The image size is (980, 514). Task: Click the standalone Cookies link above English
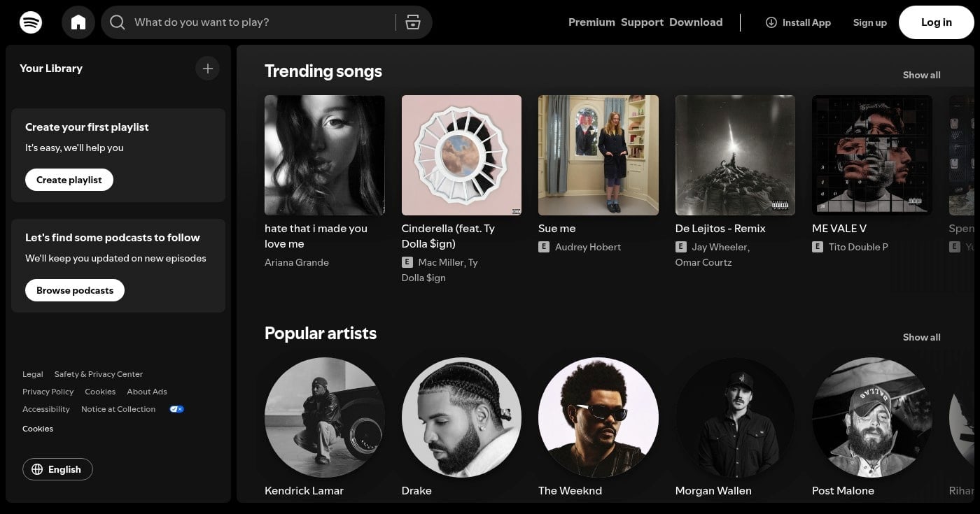(x=38, y=429)
